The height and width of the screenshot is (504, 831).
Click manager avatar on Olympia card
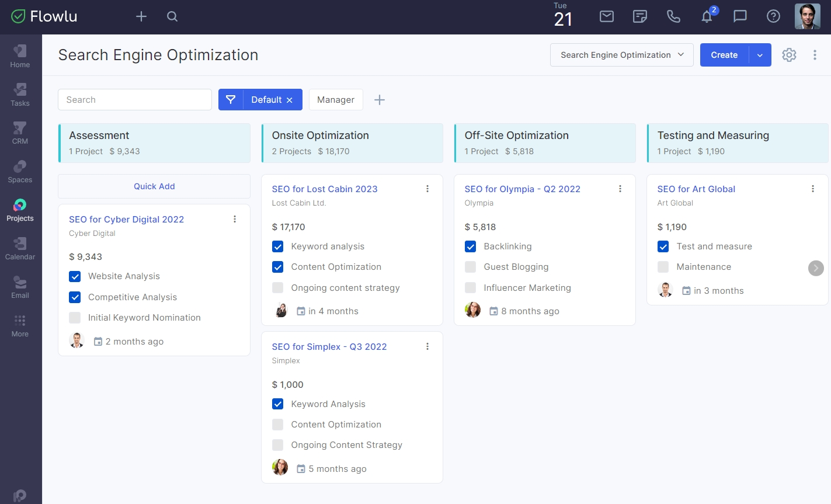[472, 310]
